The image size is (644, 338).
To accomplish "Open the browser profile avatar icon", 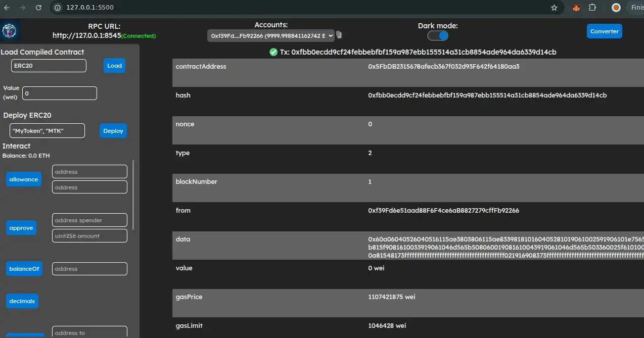I will 615,8.
